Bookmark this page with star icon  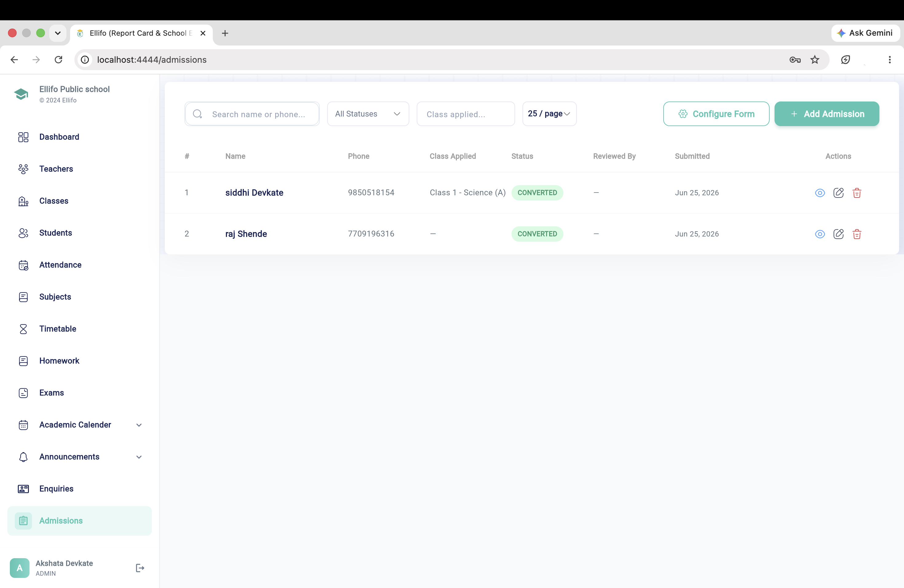click(815, 60)
